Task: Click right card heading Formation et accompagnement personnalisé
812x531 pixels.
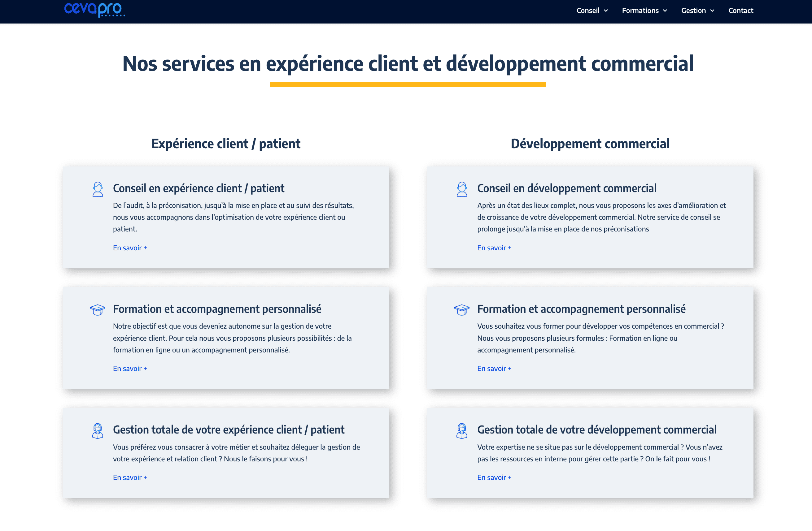Action: [x=581, y=309]
